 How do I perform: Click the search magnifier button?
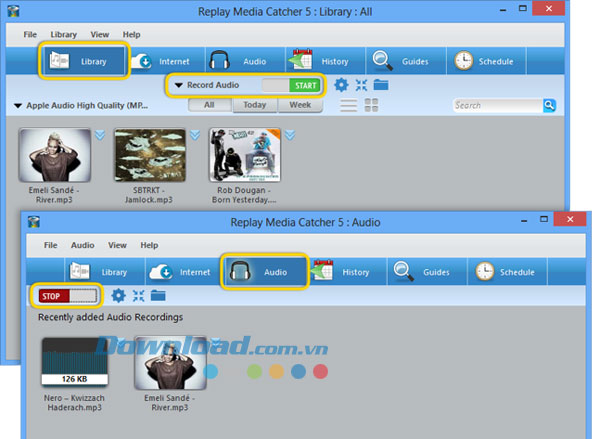click(549, 105)
